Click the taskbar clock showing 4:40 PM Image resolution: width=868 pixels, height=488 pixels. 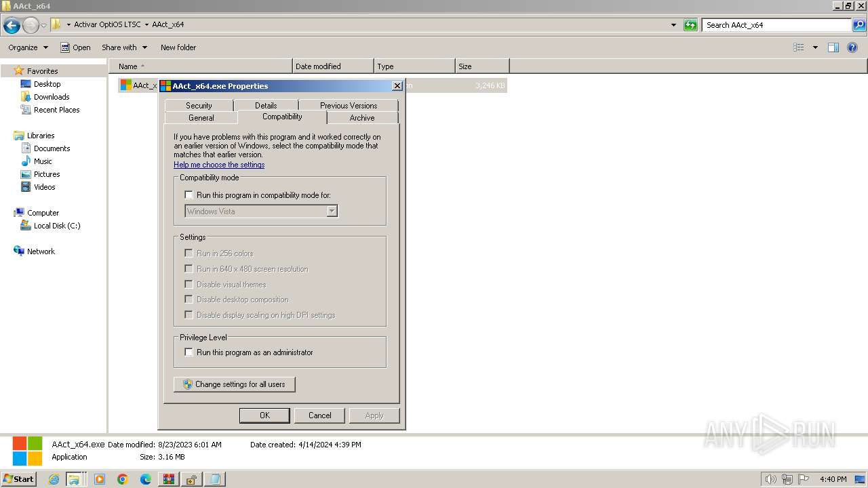[833, 479]
